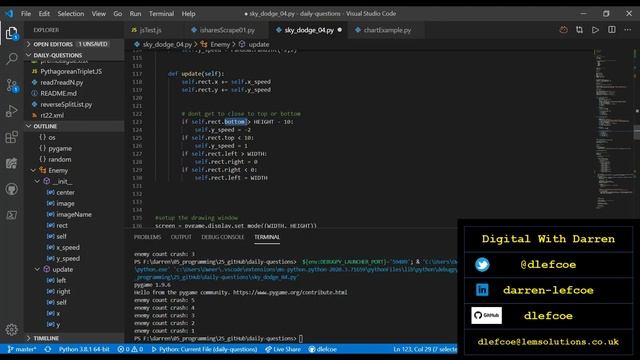Click the VS Code logo icon
The width and height of the screenshot is (640, 360).
(x=9, y=13)
